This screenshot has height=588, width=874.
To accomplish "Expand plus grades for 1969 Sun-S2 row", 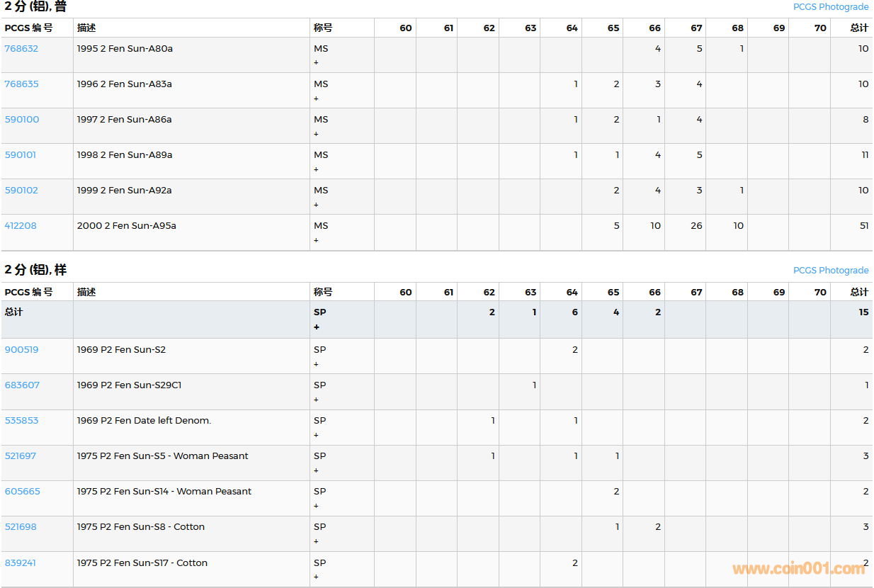I will pyautogui.click(x=316, y=364).
